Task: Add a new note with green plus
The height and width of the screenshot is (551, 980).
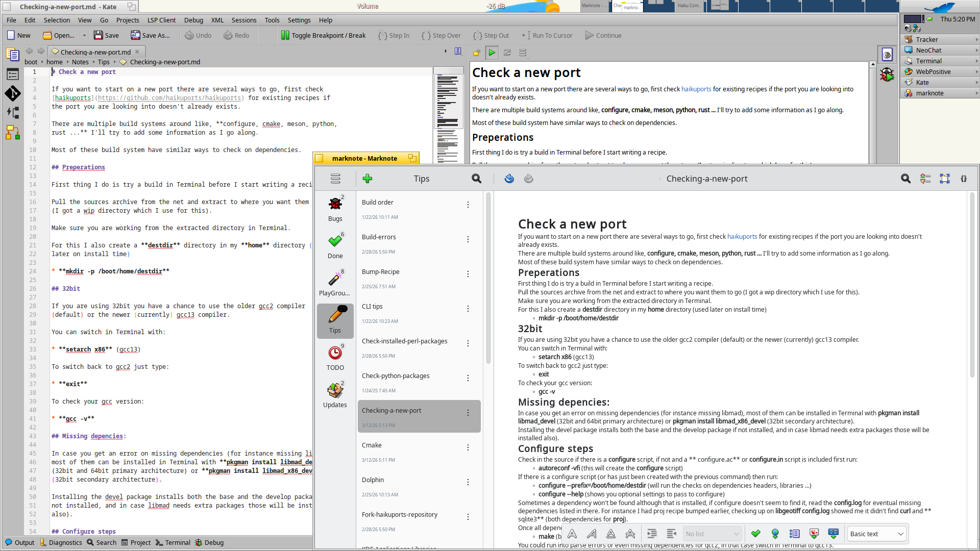Action: point(367,179)
